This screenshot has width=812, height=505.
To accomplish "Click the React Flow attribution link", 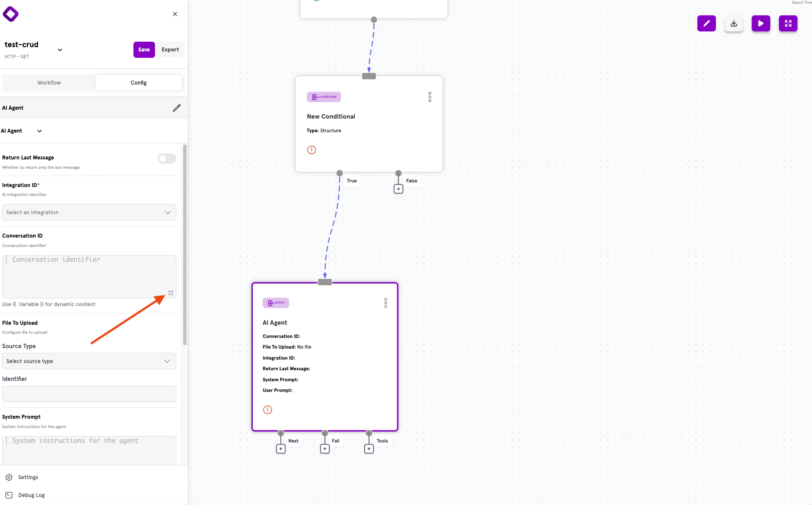I will pyautogui.click(x=802, y=3).
